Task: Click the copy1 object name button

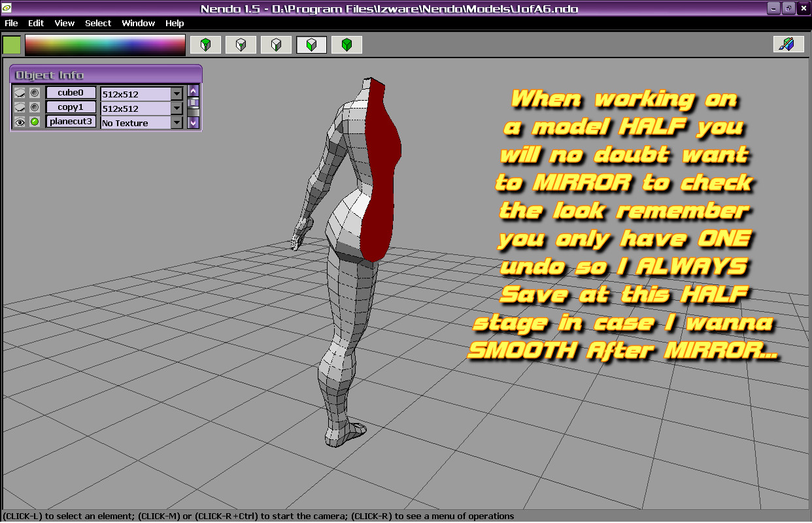Action: [x=71, y=107]
